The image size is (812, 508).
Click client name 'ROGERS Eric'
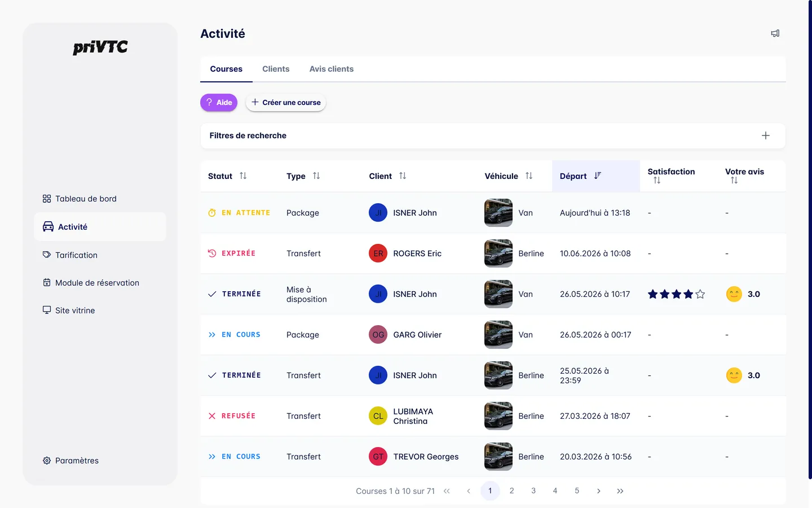point(417,253)
